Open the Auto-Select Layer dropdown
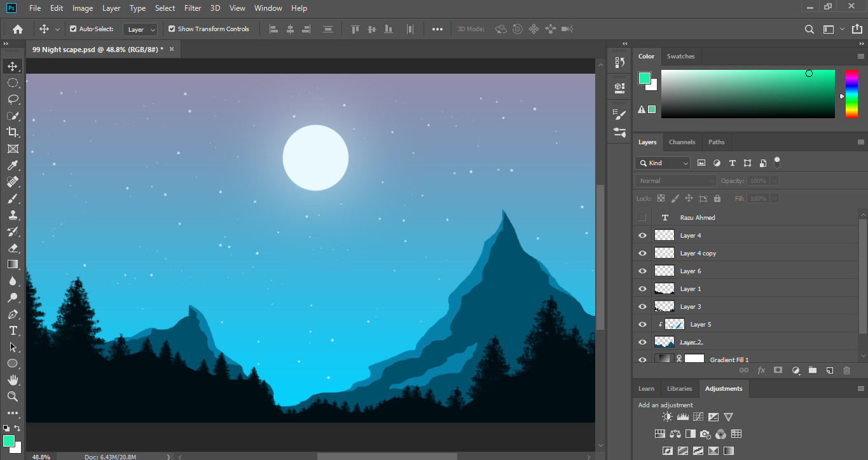Image resolution: width=868 pixels, height=460 pixels. pos(141,29)
